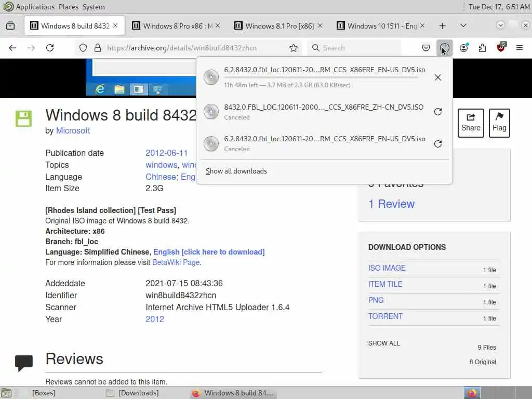Toggle the downloads toolbar button
Image resolution: width=532 pixels, height=399 pixels.
click(445, 48)
